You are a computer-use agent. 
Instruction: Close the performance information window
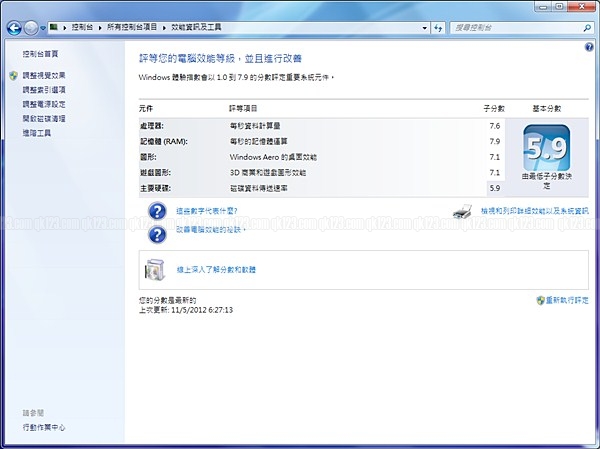click(x=581, y=7)
